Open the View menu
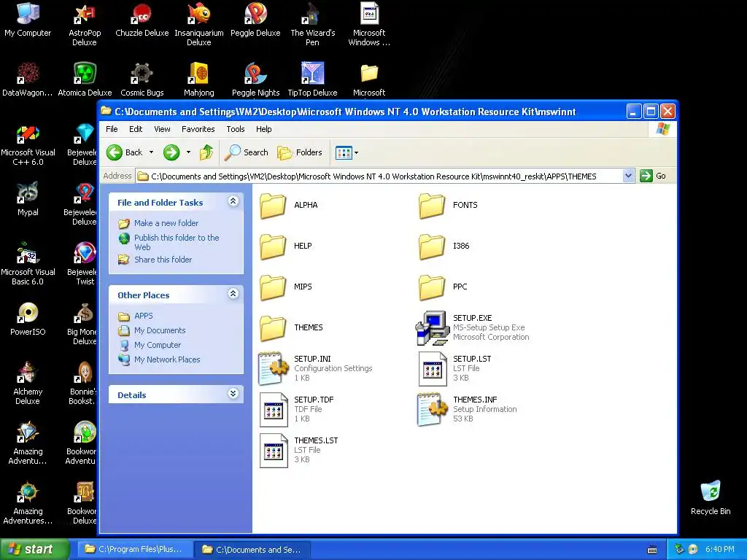The image size is (747, 560). coord(162,129)
